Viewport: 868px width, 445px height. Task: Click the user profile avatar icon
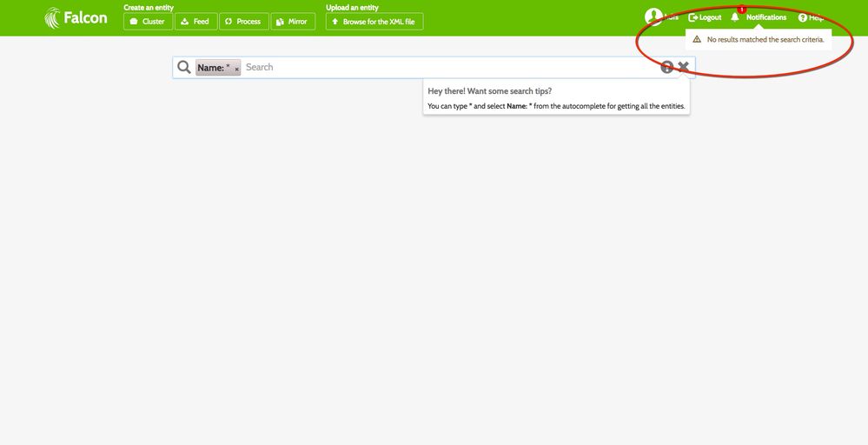[653, 17]
